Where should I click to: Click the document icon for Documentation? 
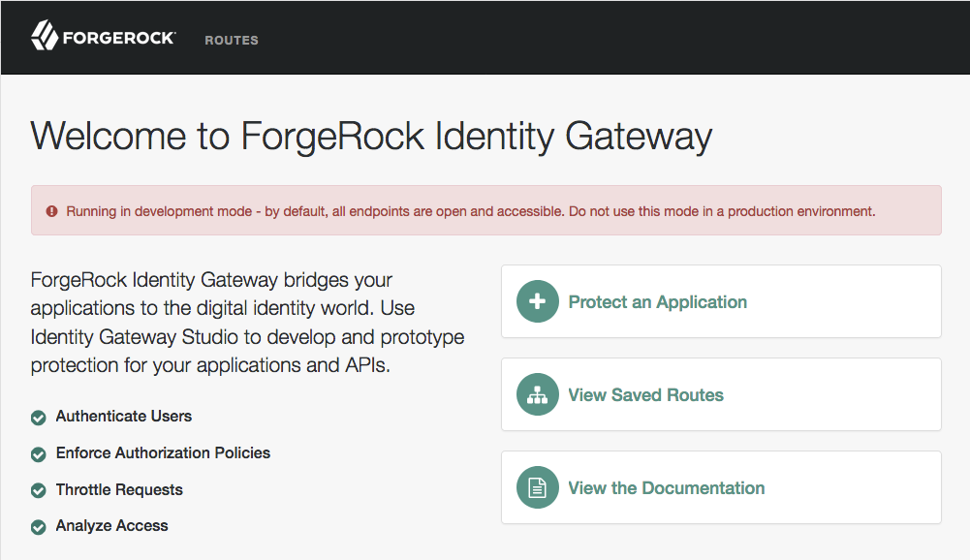538,487
